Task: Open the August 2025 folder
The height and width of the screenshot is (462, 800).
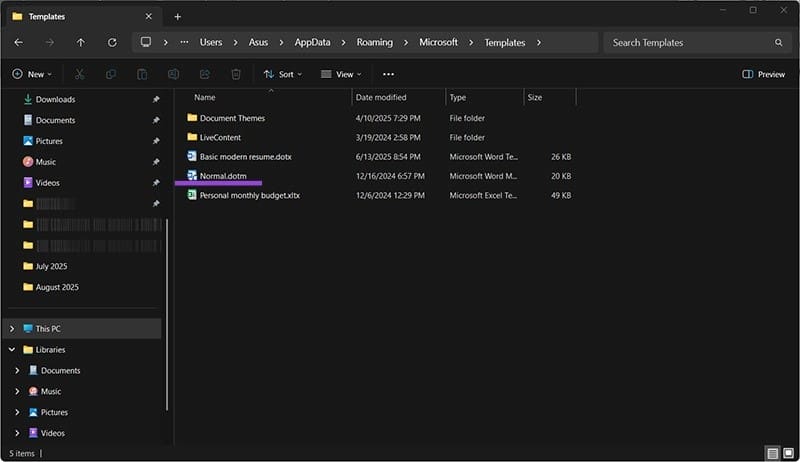Action: pyautogui.click(x=57, y=288)
